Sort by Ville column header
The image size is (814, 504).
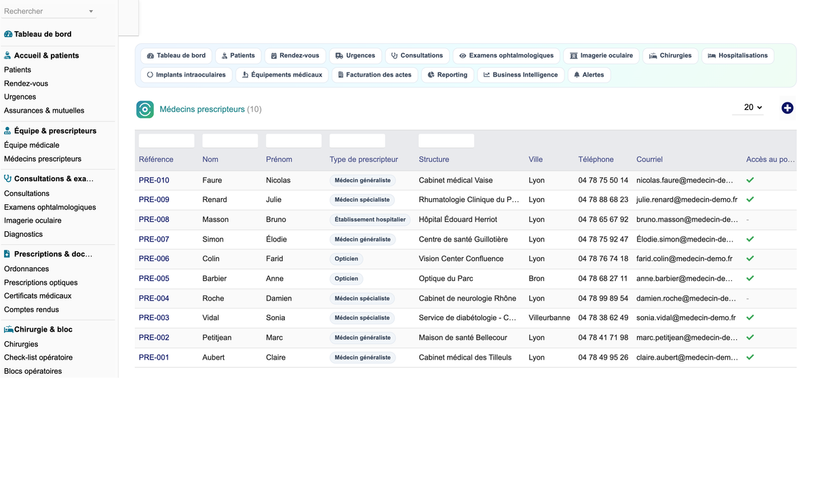pyautogui.click(x=536, y=159)
